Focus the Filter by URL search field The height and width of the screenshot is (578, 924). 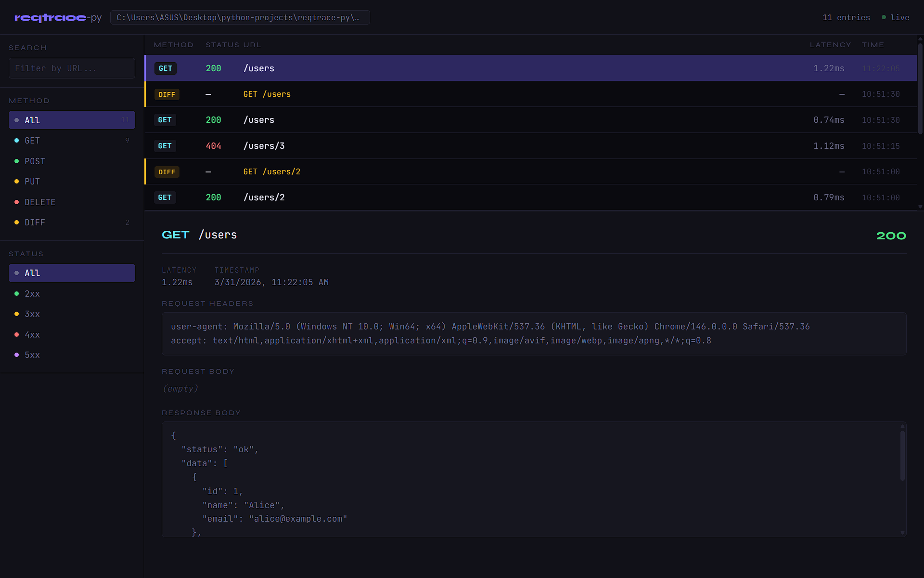pyautogui.click(x=72, y=68)
